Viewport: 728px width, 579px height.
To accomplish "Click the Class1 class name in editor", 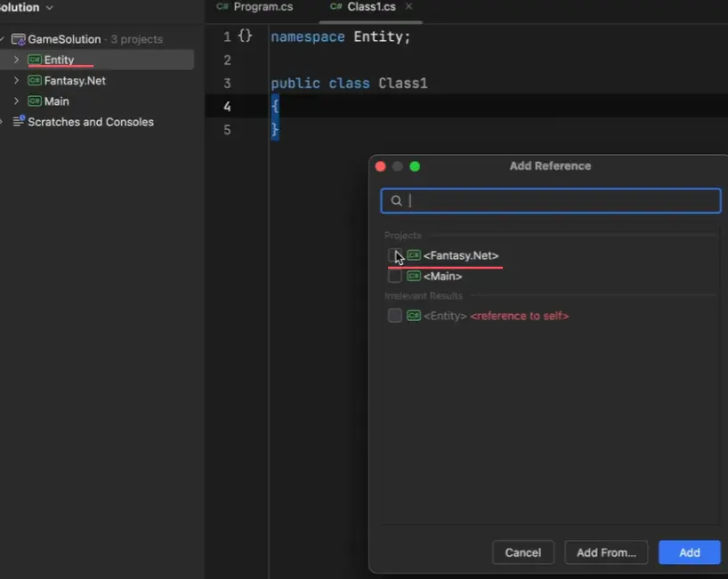I will point(402,83).
